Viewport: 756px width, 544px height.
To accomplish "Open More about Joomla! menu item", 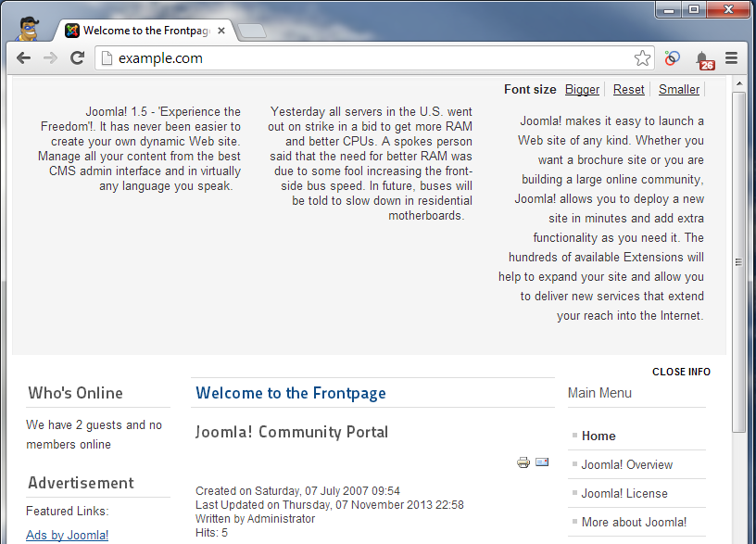I will [634, 523].
